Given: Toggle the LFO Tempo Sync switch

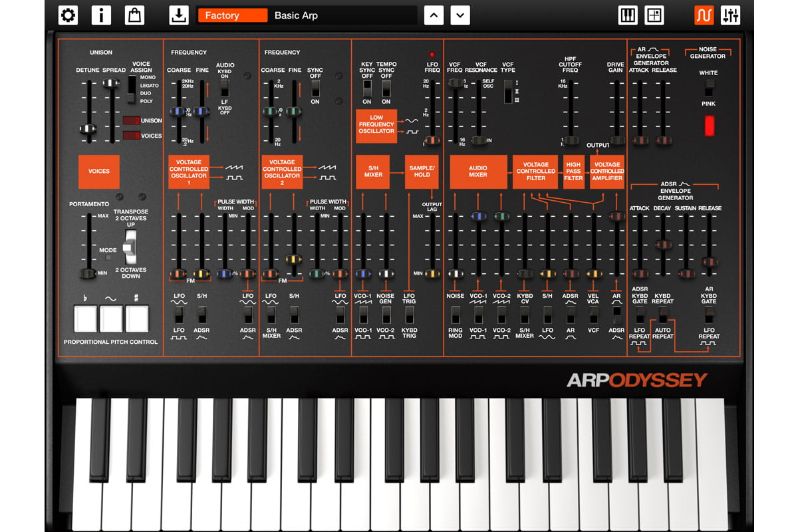Looking at the screenshot, I should tap(386, 88).
